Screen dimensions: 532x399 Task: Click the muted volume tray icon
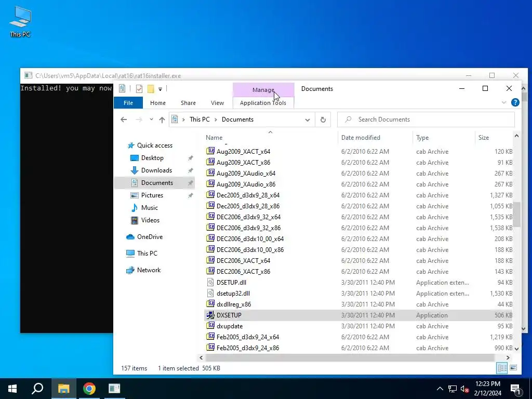(x=465, y=389)
